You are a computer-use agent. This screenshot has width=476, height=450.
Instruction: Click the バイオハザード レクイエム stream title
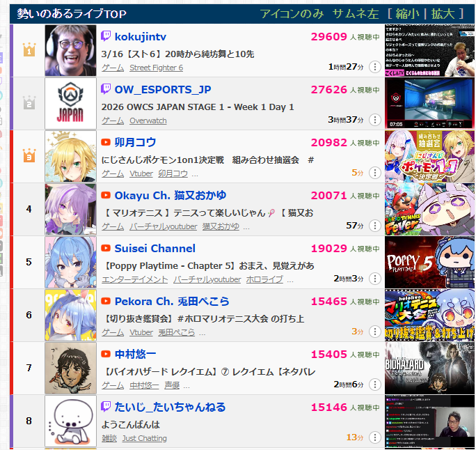(209, 371)
